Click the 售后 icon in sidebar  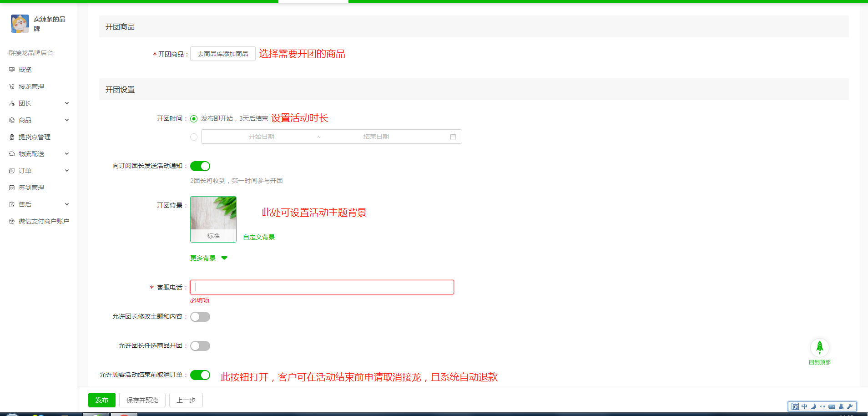click(12, 204)
